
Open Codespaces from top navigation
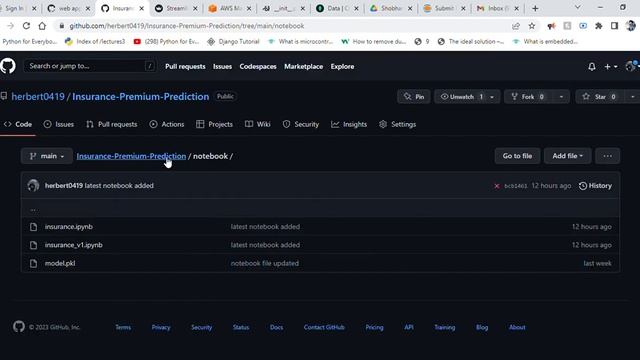258,67
